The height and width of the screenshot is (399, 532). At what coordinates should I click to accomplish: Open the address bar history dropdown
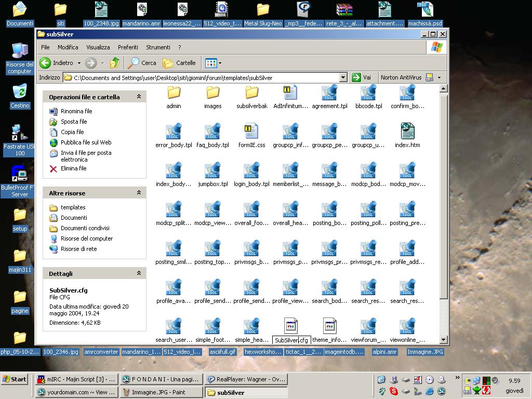pyautogui.click(x=343, y=78)
